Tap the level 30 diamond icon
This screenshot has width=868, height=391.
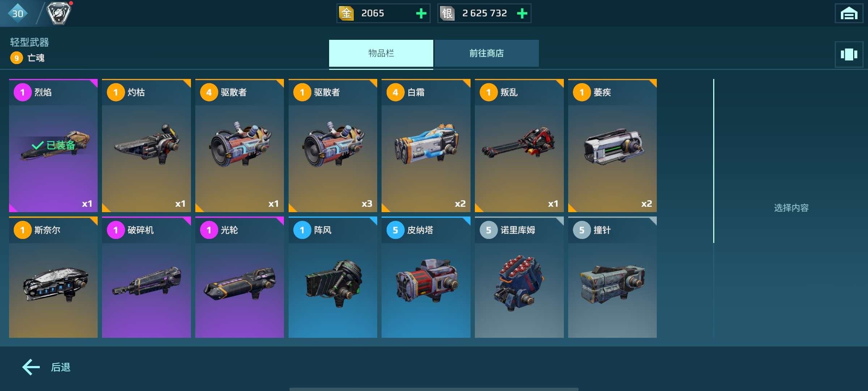(x=17, y=13)
